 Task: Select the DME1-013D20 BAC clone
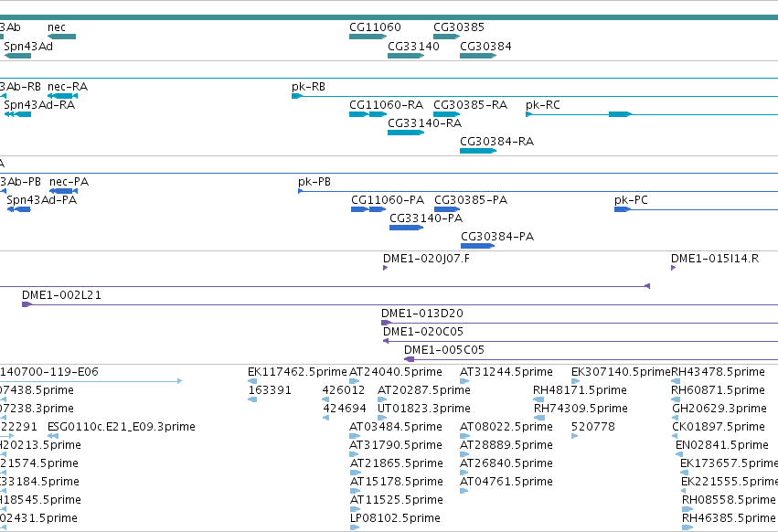[x=580, y=323]
